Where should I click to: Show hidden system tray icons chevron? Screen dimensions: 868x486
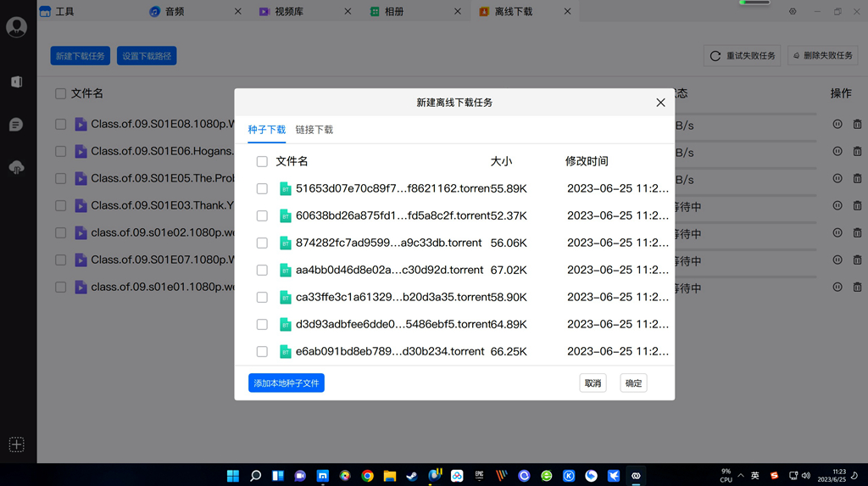click(741, 476)
